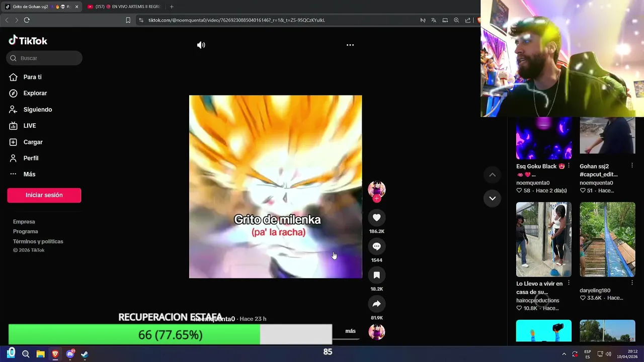Image resolution: width=644 pixels, height=362 pixels.
Task: Open options for daryeling180 video
Action: [x=632, y=283]
